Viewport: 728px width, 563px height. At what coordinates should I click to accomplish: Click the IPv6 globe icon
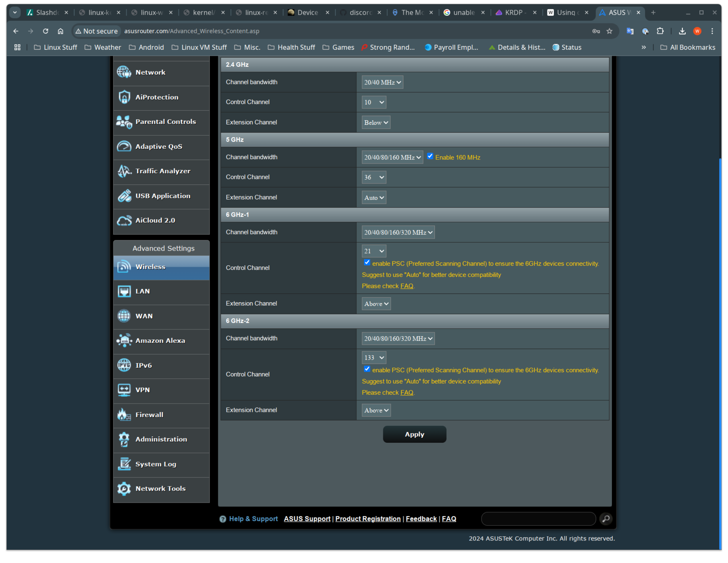click(x=124, y=365)
